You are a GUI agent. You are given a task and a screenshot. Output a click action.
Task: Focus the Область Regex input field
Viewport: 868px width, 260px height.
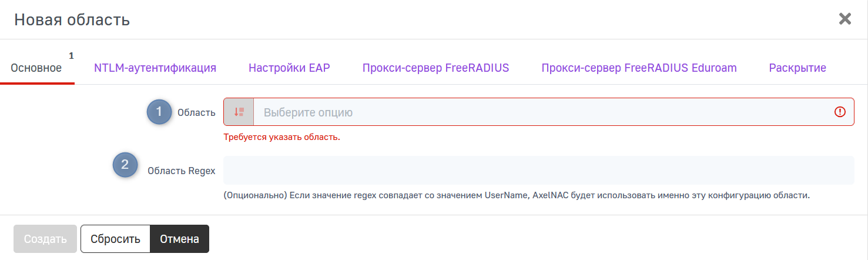(538, 171)
